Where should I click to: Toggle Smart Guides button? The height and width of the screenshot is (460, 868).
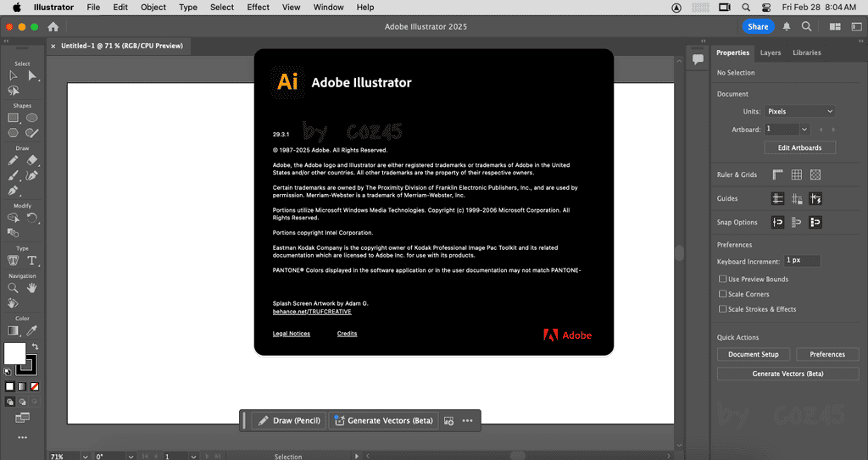coord(815,199)
